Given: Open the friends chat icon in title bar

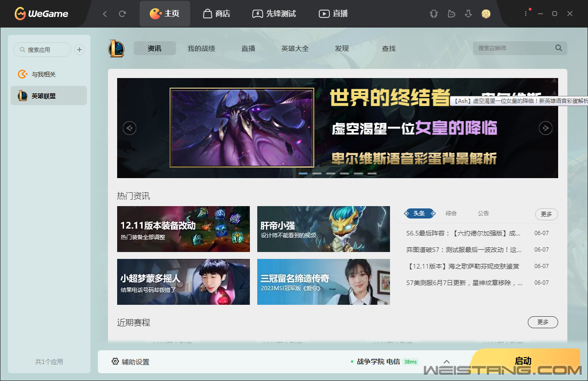Looking at the screenshot, I should pos(451,14).
